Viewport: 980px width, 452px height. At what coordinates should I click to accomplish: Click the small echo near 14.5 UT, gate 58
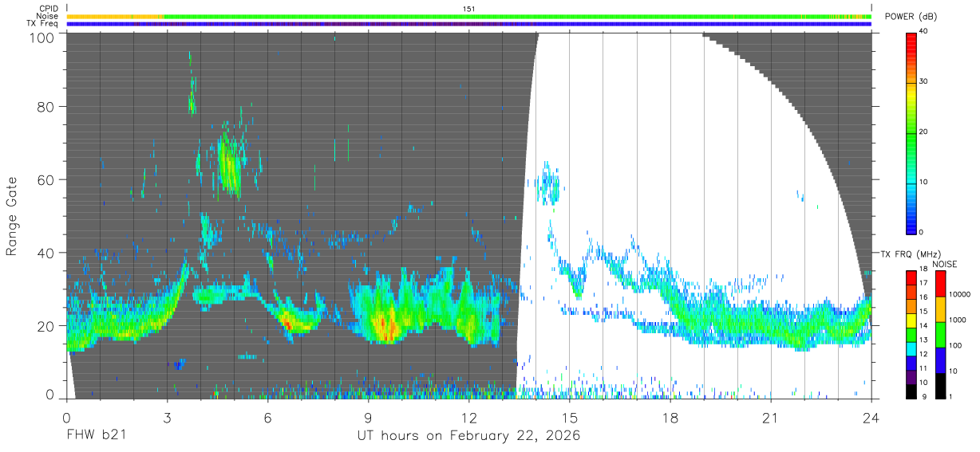pos(549,184)
